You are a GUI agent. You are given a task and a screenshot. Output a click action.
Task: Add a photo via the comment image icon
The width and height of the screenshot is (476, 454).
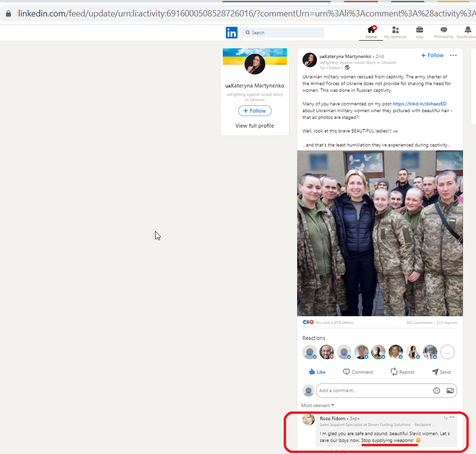tap(450, 391)
